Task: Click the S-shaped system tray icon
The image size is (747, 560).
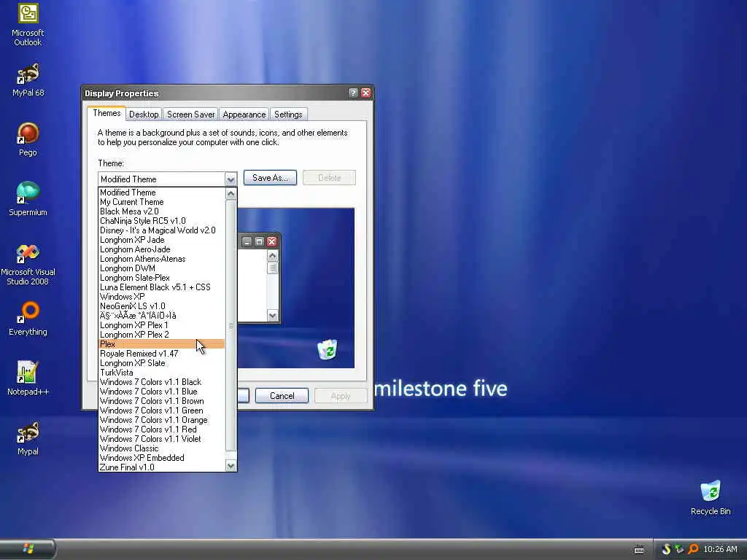Action: pos(666,549)
